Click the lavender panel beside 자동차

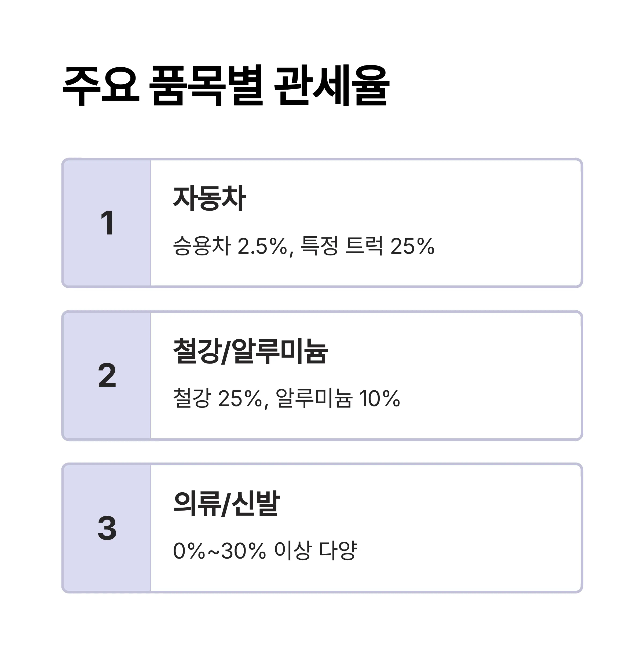coord(107,223)
